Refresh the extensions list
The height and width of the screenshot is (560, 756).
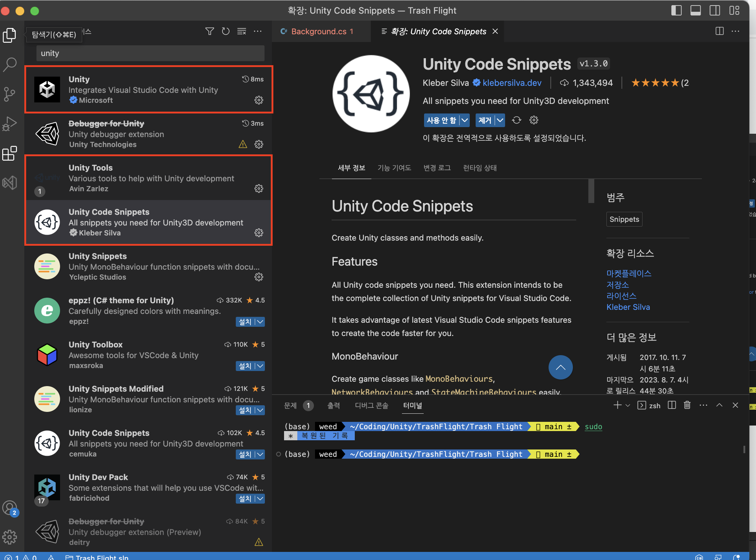[225, 31]
